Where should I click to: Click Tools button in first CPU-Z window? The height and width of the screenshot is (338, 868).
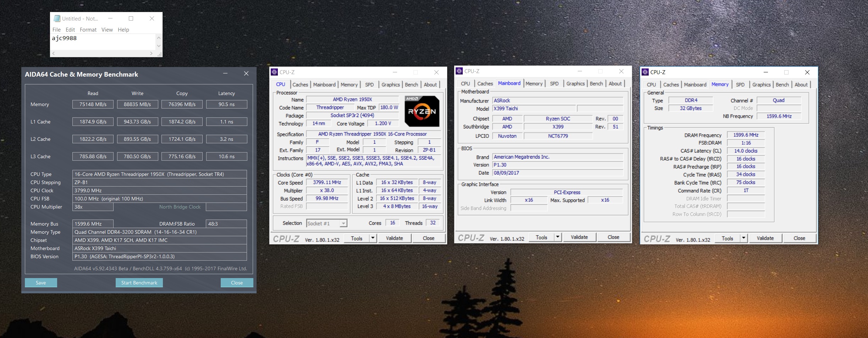point(357,238)
